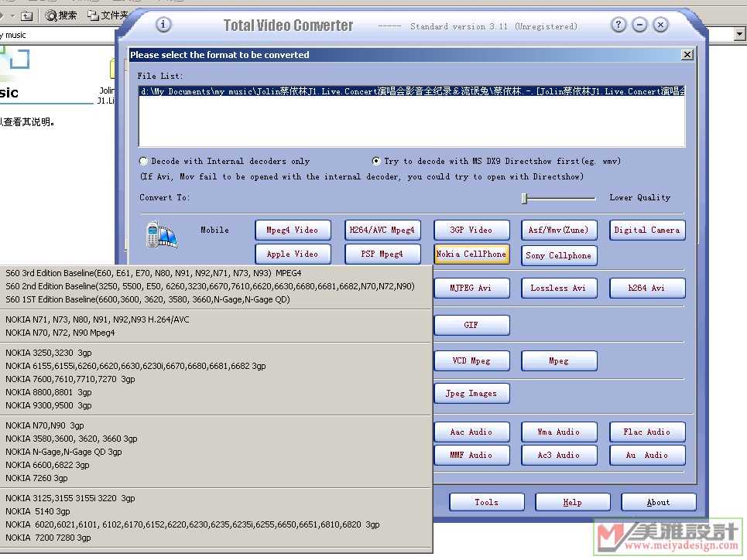Select NOKIA 3250,3230 3gp entry

[216, 353]
